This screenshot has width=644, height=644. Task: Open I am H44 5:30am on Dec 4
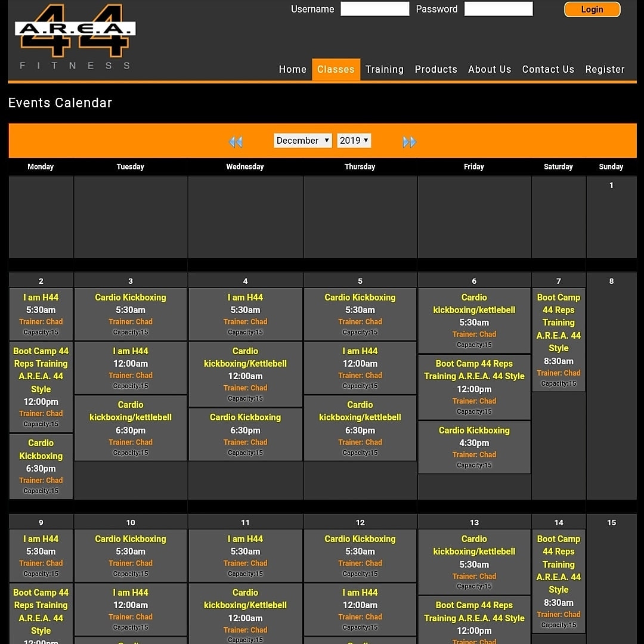[245, 314]
